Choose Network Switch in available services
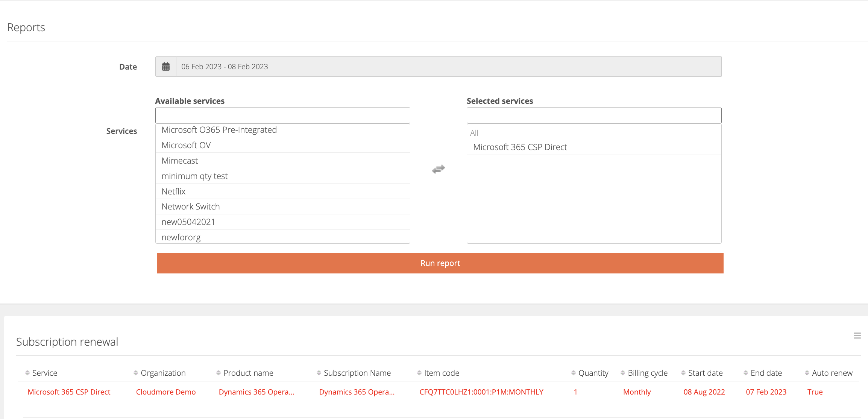This screenshot has width=868, height=419. point(191,206)
